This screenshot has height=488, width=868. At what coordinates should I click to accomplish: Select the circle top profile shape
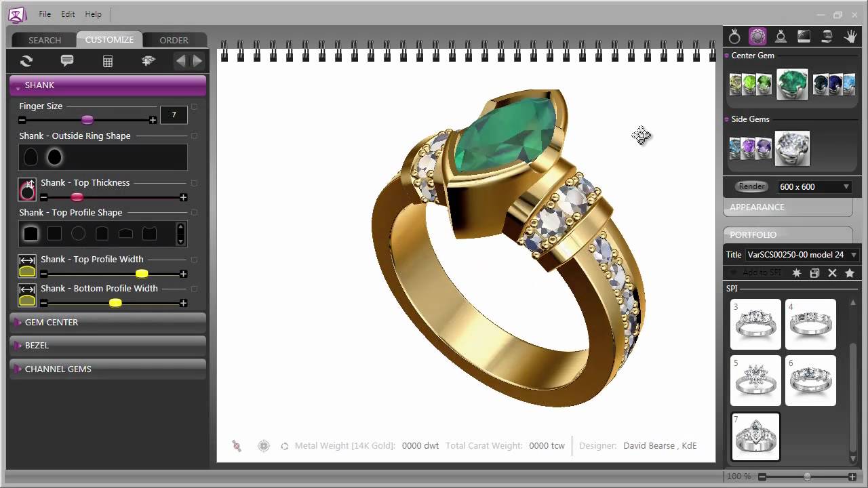pyautogui.click(x=79, y=234)
